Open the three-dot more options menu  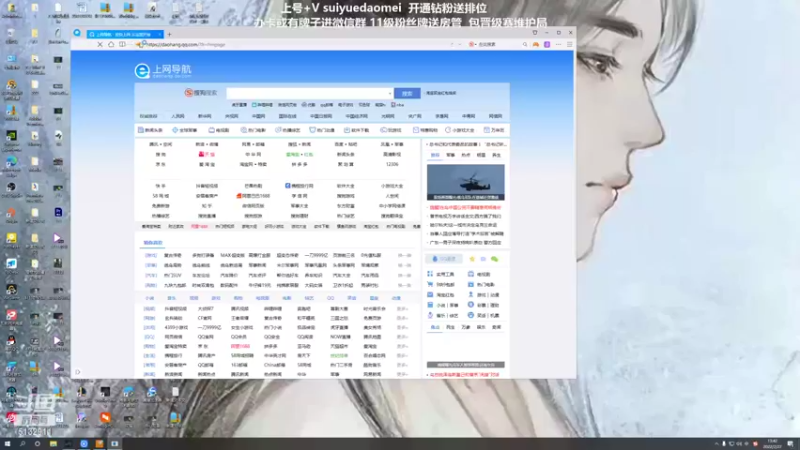[x=558, y=44]
